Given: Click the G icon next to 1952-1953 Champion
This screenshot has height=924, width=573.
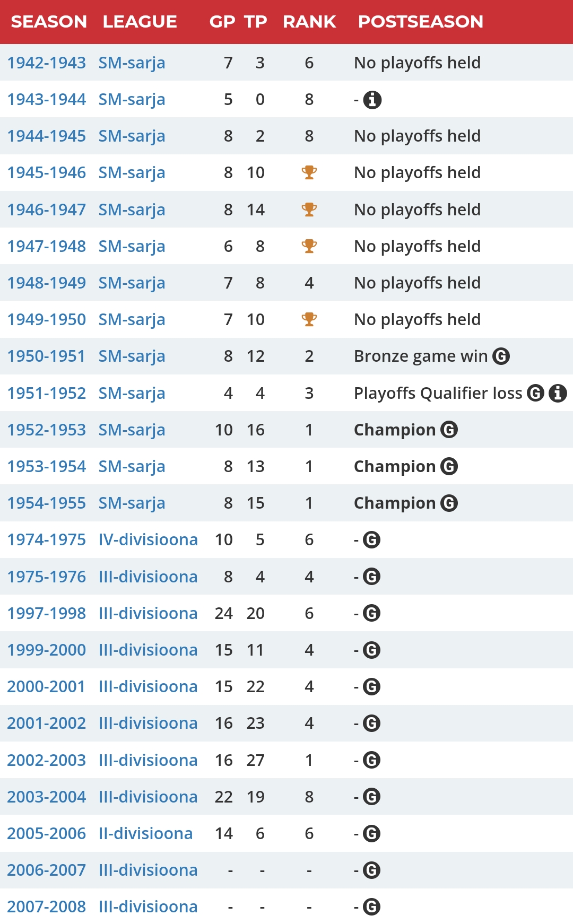Looking at the screenshot, I should [x=449, y=430].
